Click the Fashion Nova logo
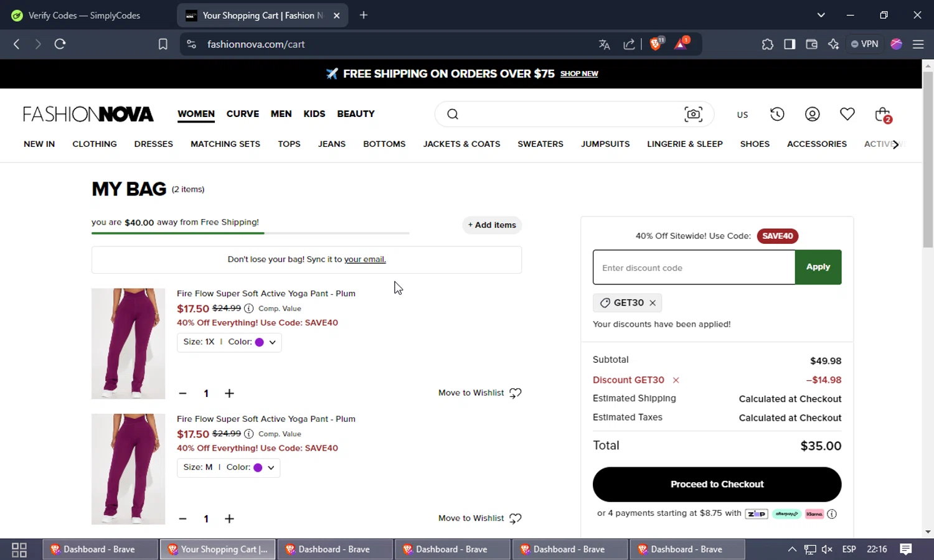This screenshot has width=934, height=560. coord(88,114)
